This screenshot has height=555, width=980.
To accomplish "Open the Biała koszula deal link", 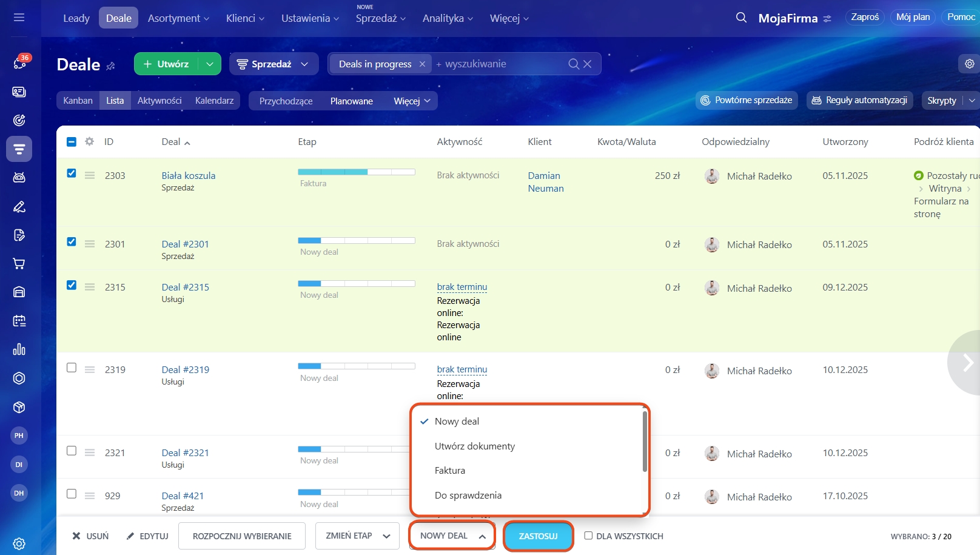I will [189, 175].
